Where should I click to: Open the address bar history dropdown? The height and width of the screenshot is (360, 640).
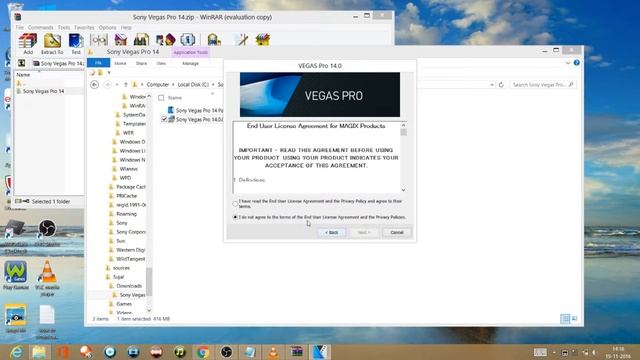492,84
